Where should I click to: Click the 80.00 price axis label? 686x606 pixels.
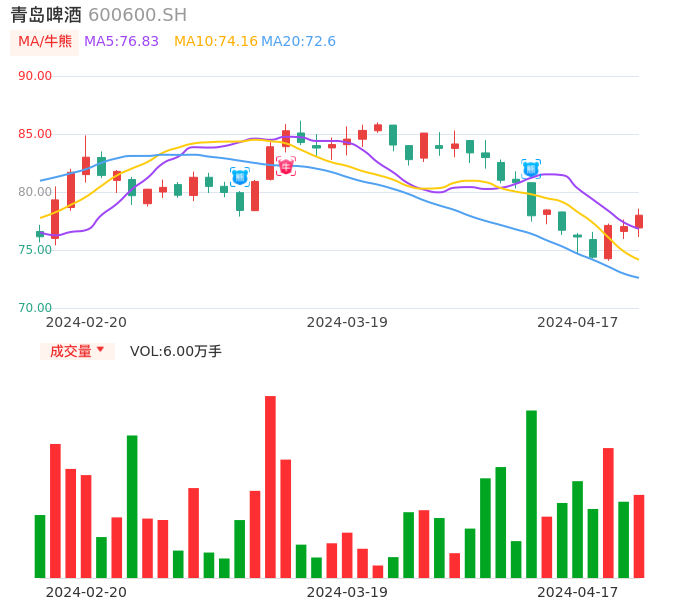35,192
